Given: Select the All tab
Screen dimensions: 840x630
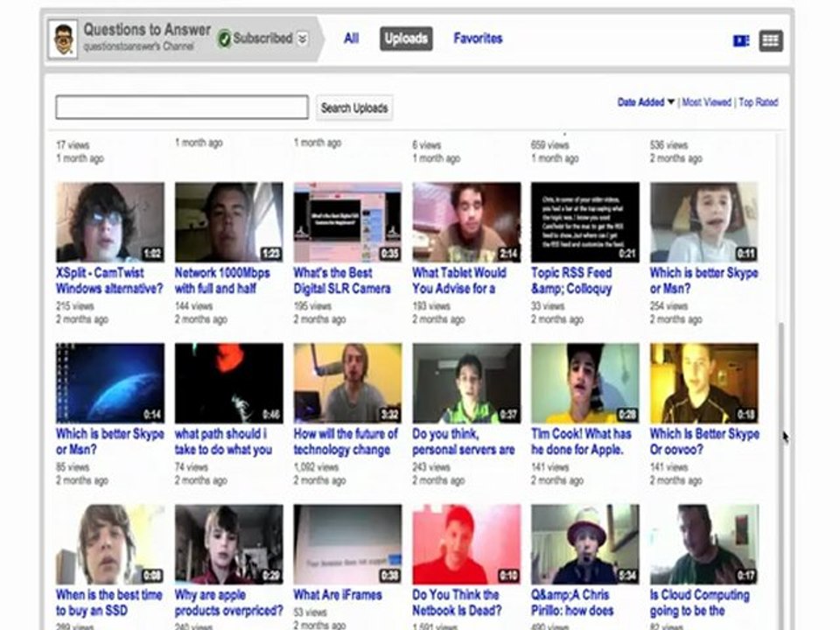Looking at the screenshot, I should [352, 38].
